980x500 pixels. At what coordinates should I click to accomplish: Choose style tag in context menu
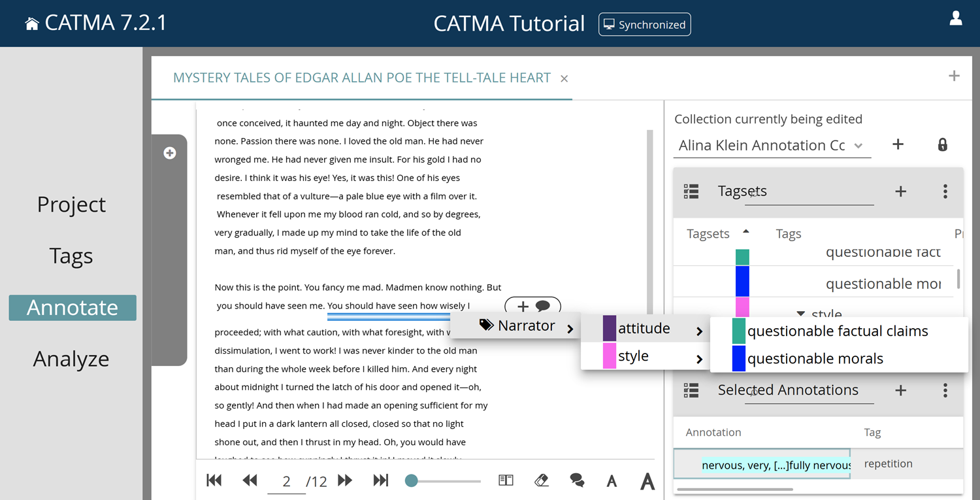[x=645, y=356]
